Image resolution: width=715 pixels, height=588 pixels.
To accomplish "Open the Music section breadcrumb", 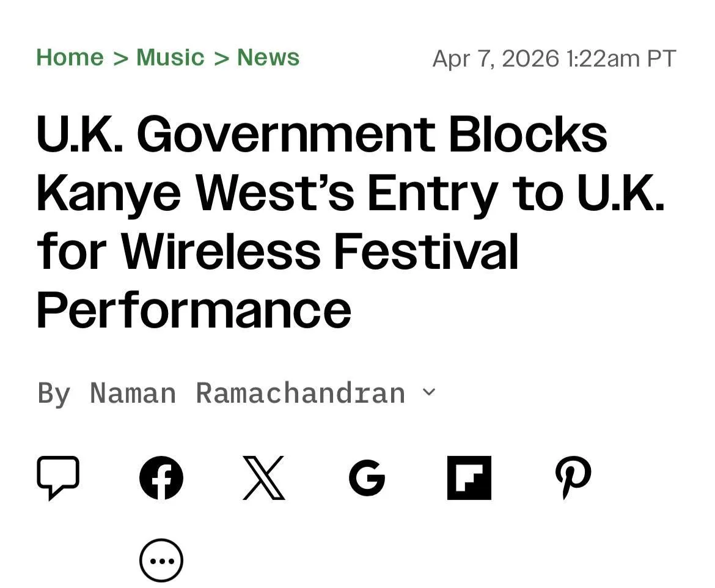I will [170, 57].
